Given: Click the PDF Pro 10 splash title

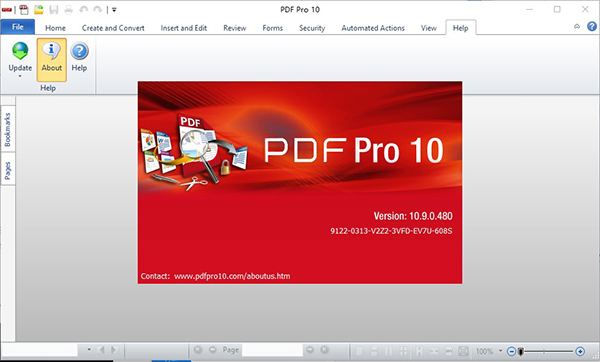Looking at the screenshot, I should click(354, 150).
